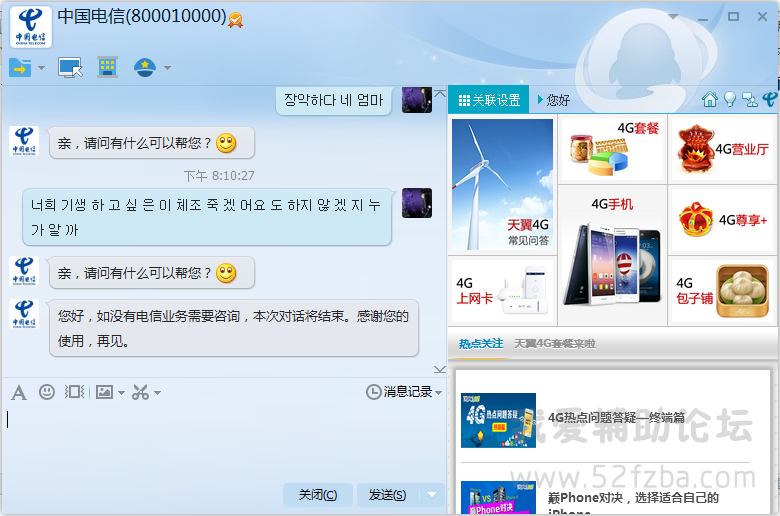Screen dimensions: 780x516
Task: Expand the picture icon dropdown arrow
Action: pyautogui.click(x=121, y=393)
